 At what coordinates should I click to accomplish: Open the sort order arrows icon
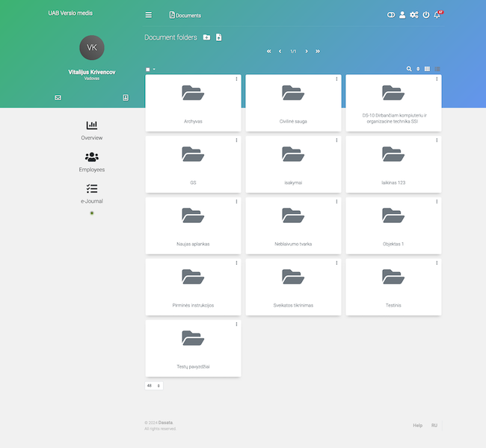tap(418, 69)
